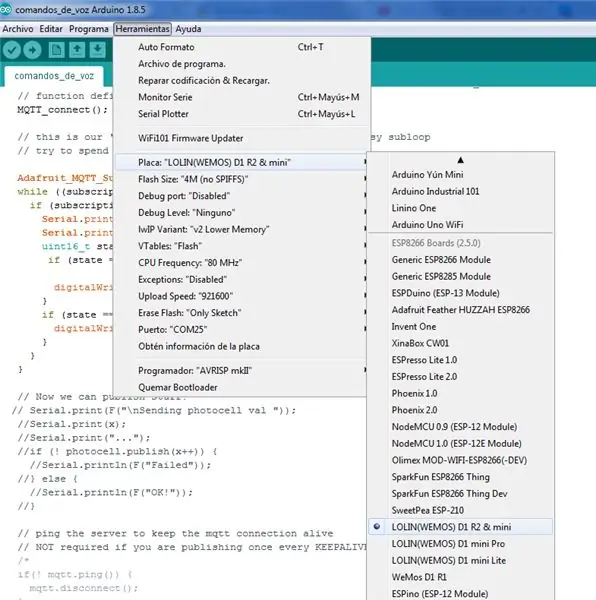Select WeMos D1 R1 board

[x=461, y=577]
